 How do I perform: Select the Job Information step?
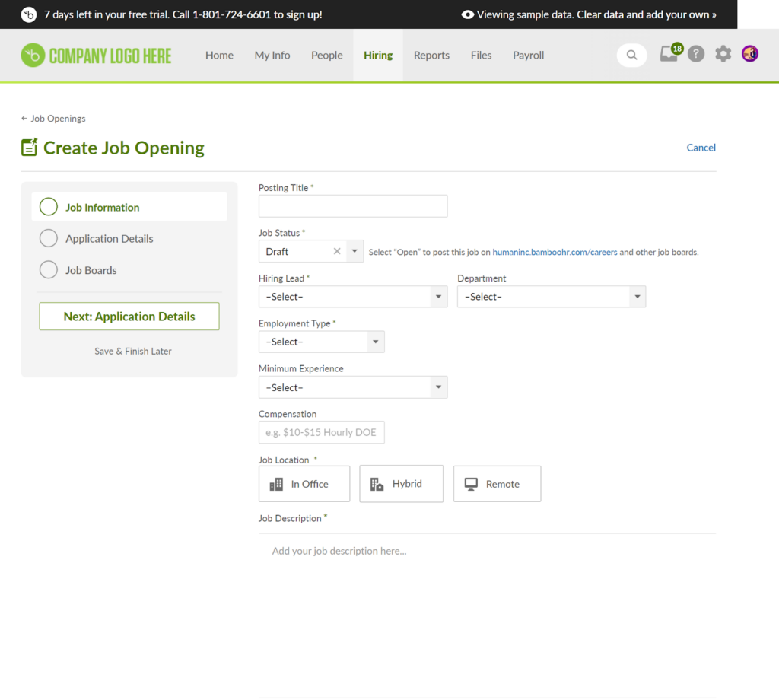pos(102,206)
